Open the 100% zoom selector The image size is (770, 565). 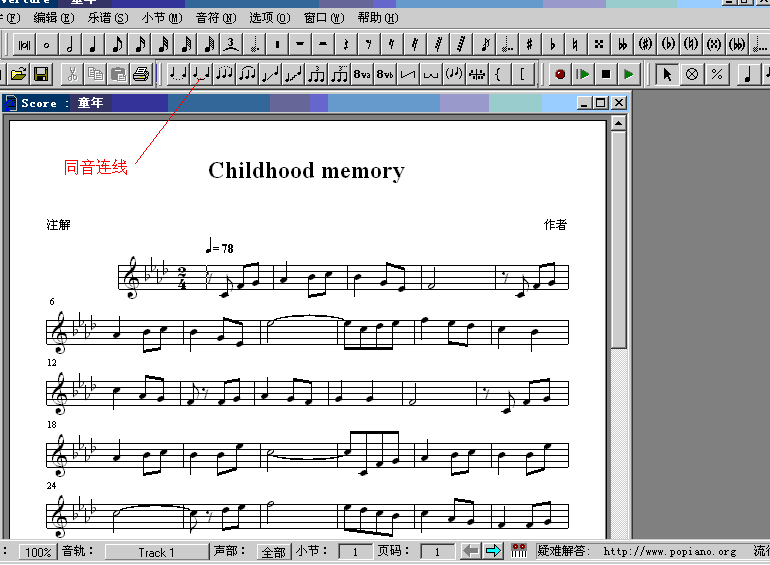tap(38, 552)
